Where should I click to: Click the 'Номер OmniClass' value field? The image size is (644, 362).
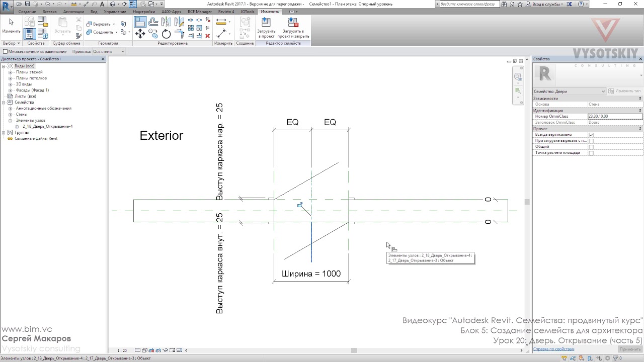tap(615, 117)
